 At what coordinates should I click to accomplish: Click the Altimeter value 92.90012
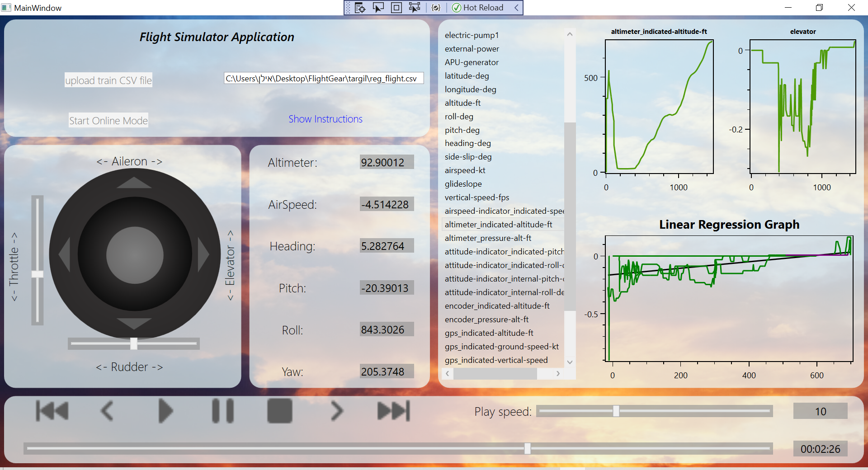coord(387,162)
